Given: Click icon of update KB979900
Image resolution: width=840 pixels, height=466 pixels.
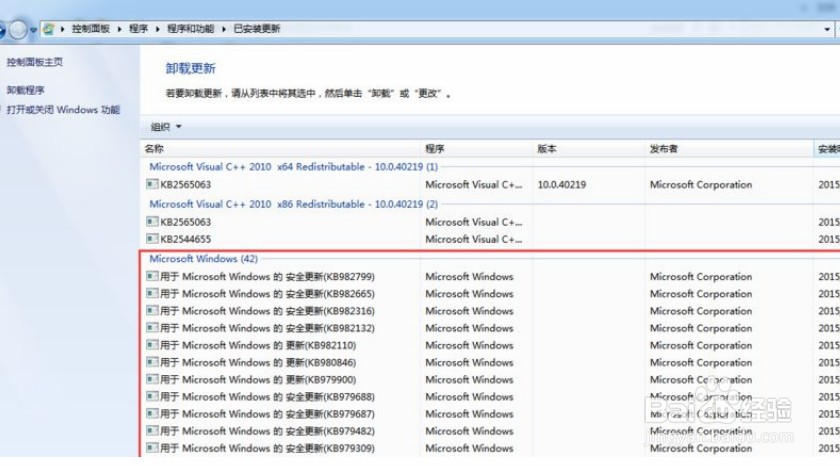Looking at the screenshot, I should (152, 379).
